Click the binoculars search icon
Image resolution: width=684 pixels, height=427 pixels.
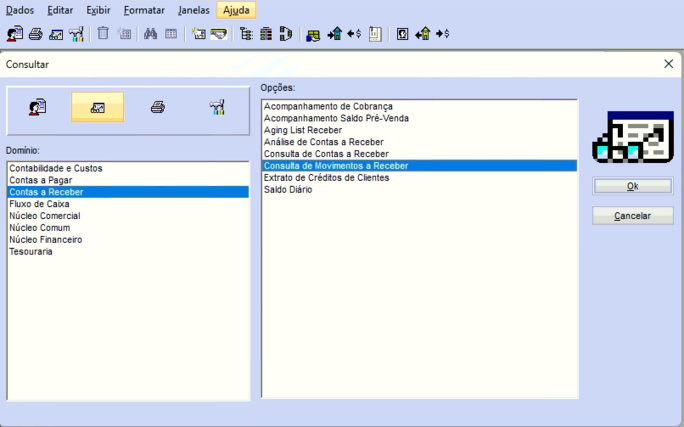150,34
